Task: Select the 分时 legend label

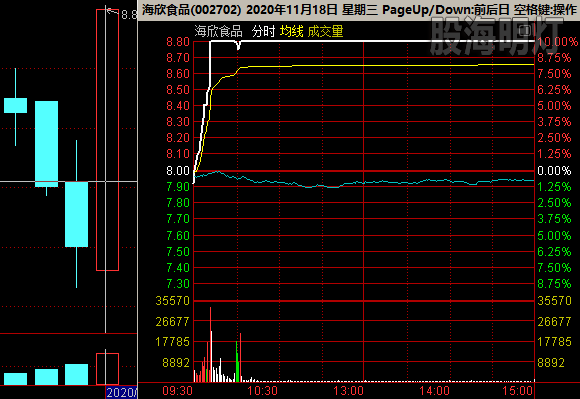Action: [x=263, y=31]
